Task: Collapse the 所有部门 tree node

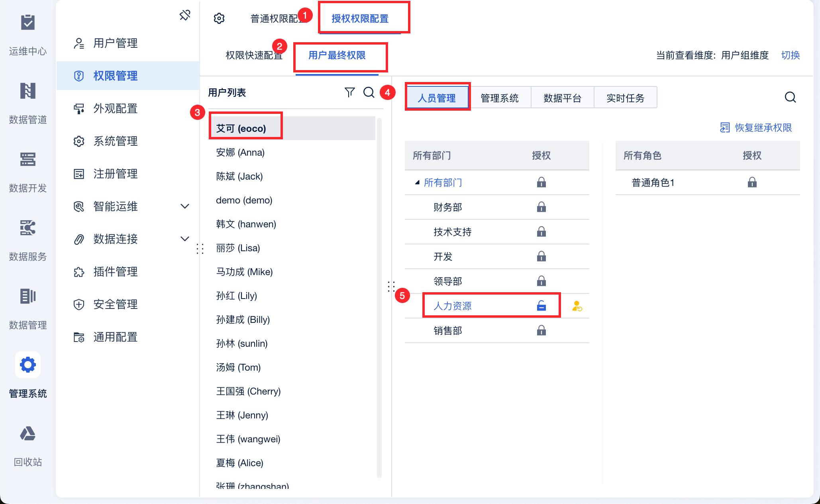Action: 417,182
